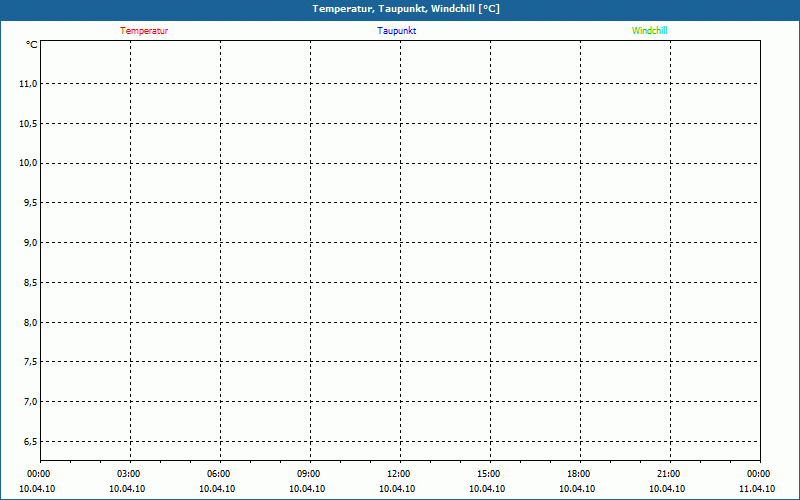Click the 10,0 y-axis value
Viewport: 800px width, 500px height.
click(28, 163)
